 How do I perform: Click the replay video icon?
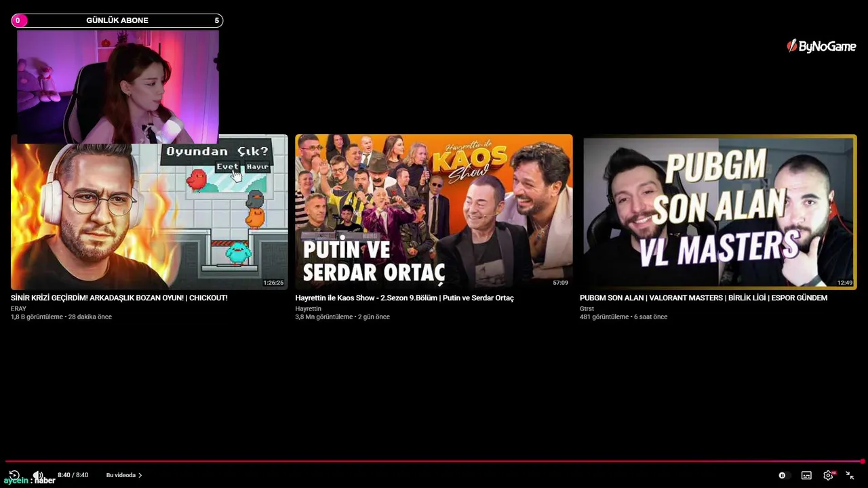coord(14,475)
